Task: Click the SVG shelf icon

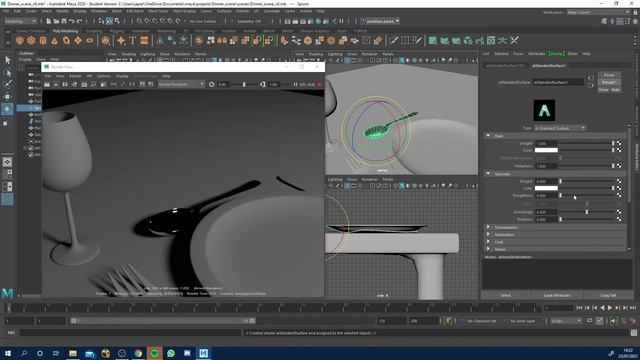Action: pos(144,40)
